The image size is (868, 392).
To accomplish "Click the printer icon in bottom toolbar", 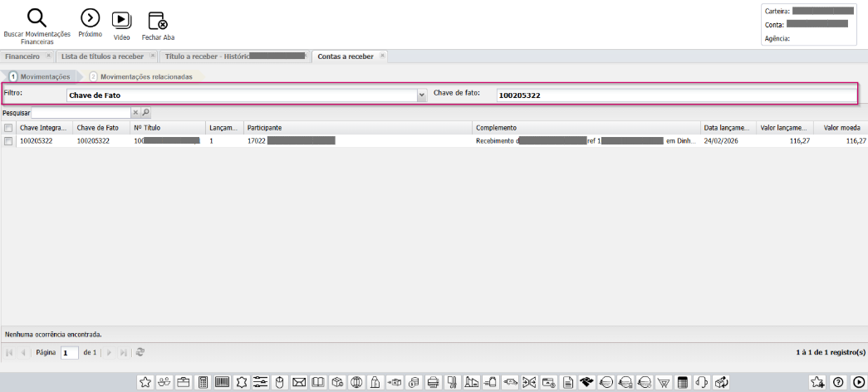I will (x=433, y=382).
